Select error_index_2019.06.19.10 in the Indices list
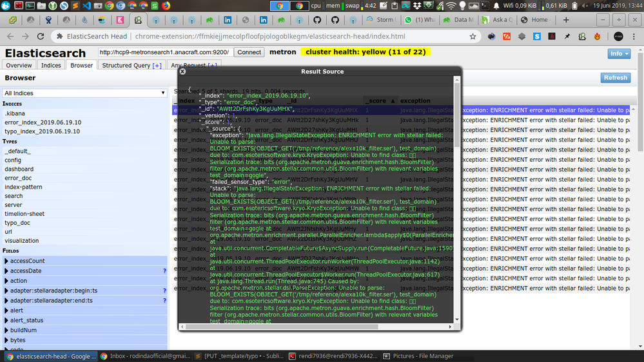Screen dimensions: 644x362 click(x=43, y=122)
